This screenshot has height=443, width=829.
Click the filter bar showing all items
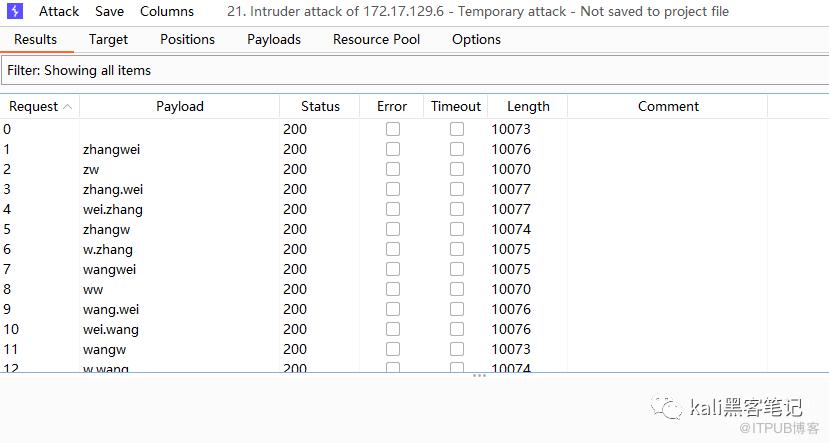[414, 70]
